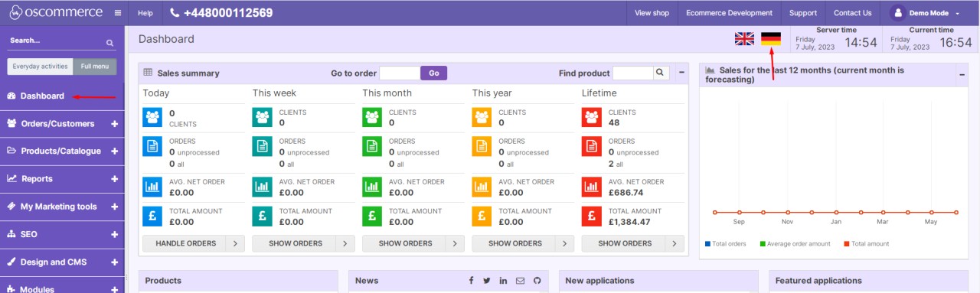
Task: Click SHOW ORDERS under Lifetime
Action: click(632, 243)
